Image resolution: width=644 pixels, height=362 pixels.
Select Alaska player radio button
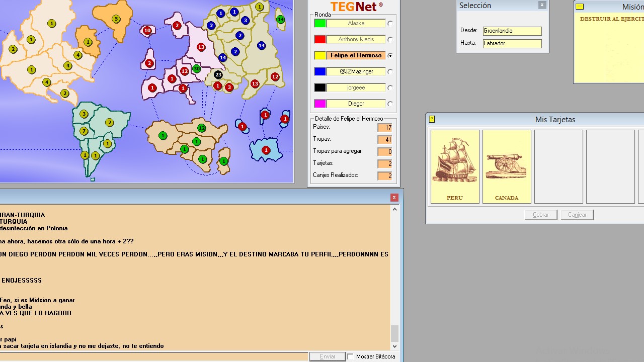point(390,23)
